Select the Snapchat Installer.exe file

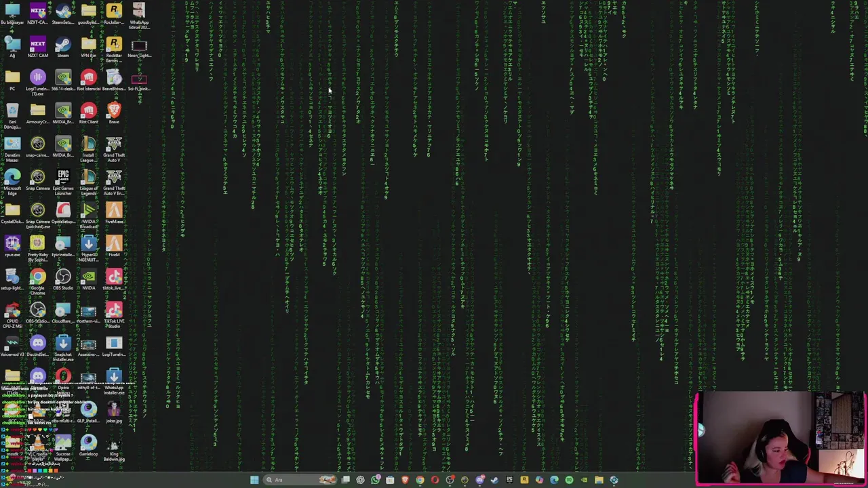tap(63, 349)
